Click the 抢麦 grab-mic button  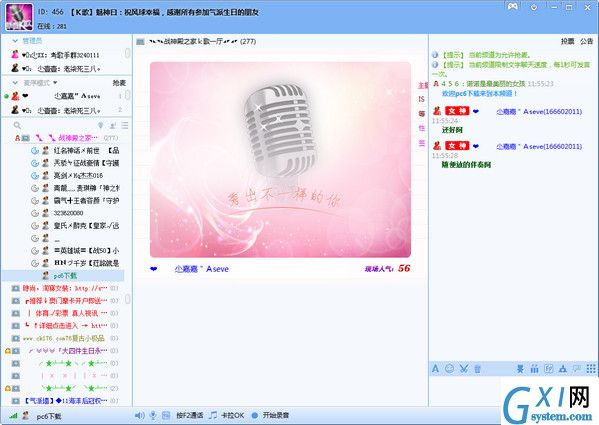click(x=119, y=83)
